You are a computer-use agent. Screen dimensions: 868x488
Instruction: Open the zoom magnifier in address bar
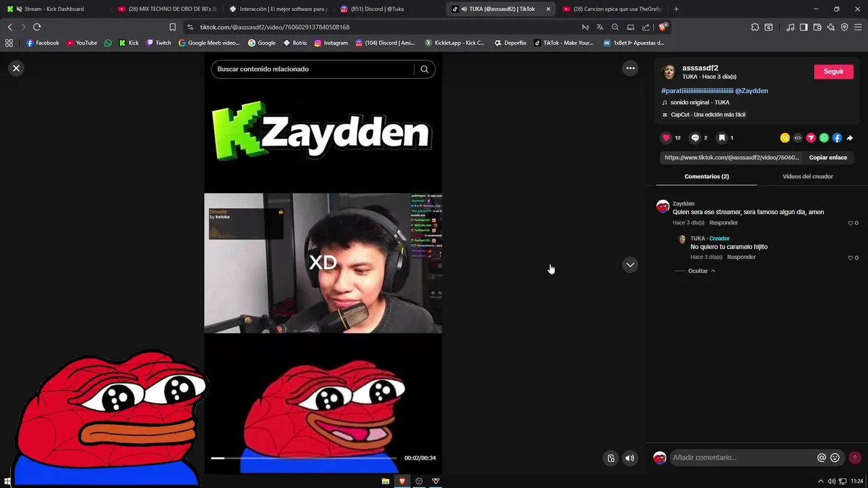(615, 27)
